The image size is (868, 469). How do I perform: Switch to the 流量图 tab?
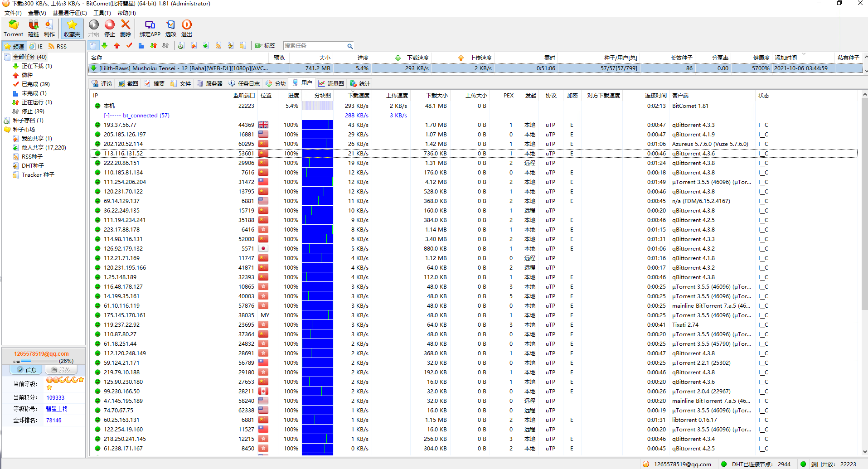point(331,83)
